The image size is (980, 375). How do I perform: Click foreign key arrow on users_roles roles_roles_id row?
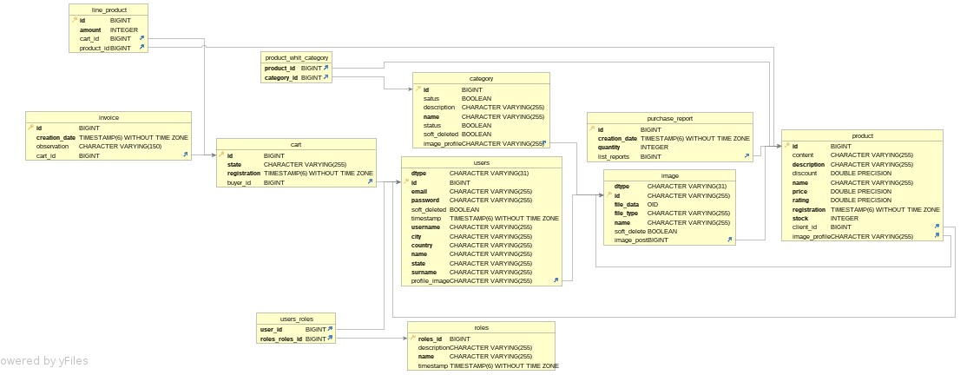pyautogui.click(x=329, y=339)
